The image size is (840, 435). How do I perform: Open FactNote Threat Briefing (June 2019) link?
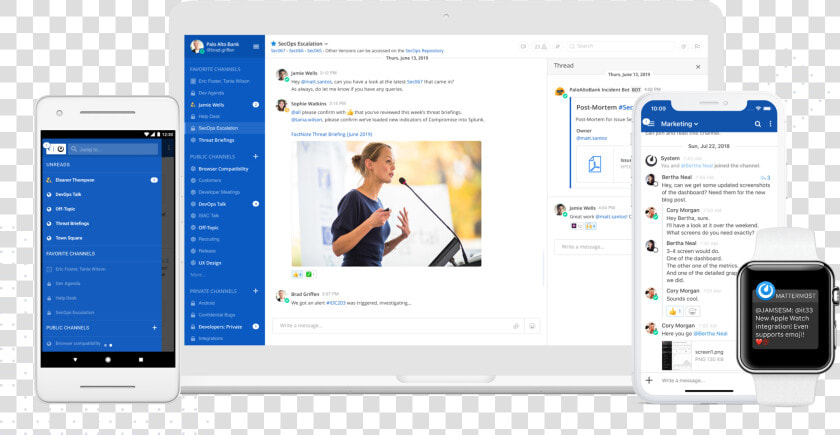click(x=331, y=134)
